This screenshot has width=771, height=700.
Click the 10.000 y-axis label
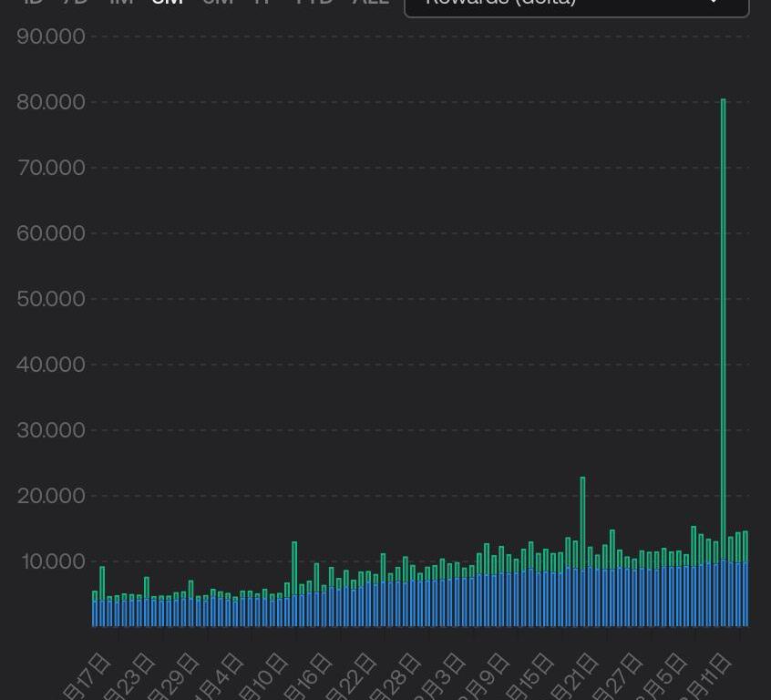[53, 561]
